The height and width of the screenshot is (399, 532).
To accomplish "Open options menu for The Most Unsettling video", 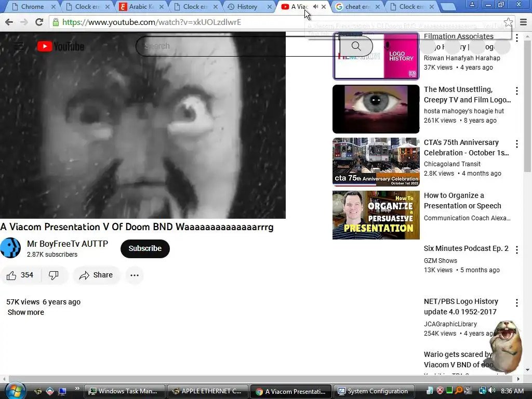I will 517,90.
